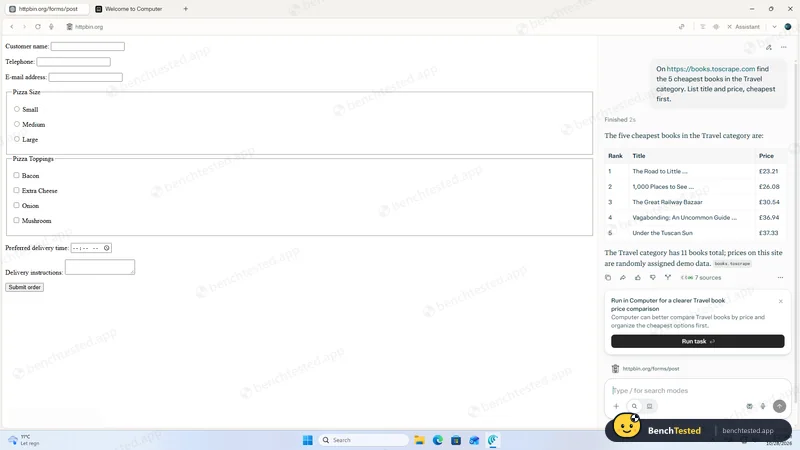
Task: Click the books.toscrape citation chip
Action: coord(732,264)
